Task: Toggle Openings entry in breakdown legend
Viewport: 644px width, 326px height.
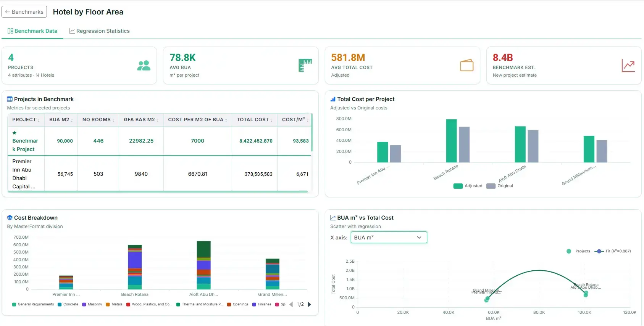Action: click(x=237, y=304)
